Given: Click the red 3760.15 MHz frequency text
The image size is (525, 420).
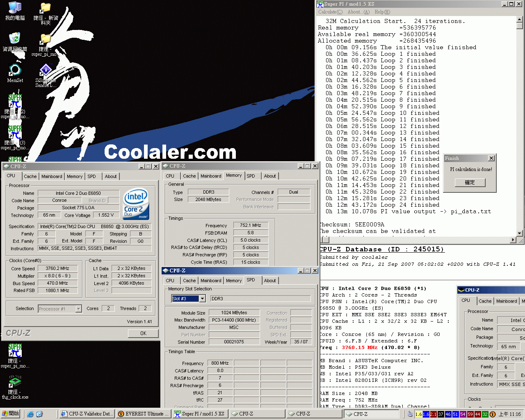Looking at the screenshot, I should pos(359,348).
